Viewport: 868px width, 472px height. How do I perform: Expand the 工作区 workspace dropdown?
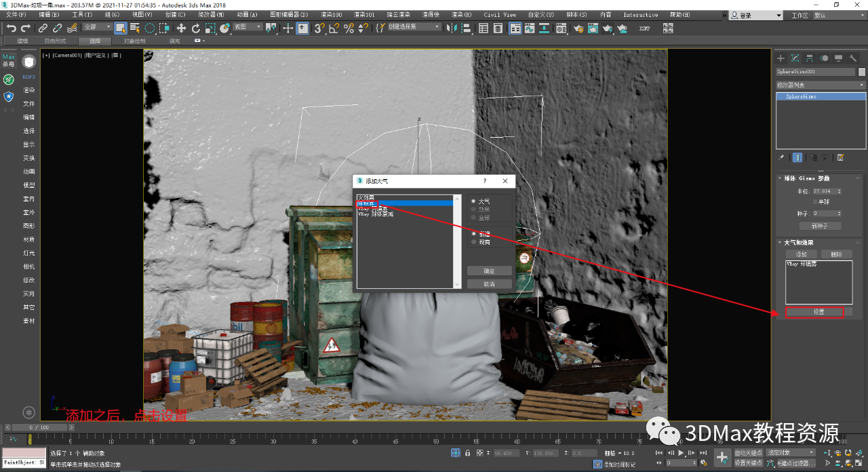pyautogui.click(x=837, y=15)
